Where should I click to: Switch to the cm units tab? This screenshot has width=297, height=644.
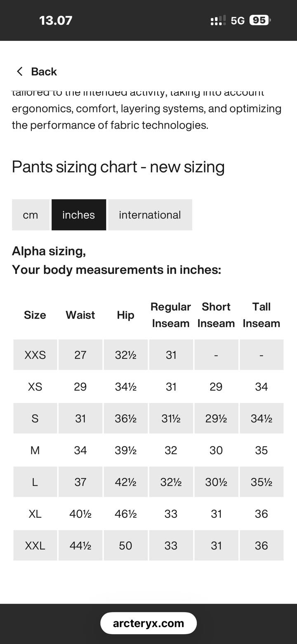pos(31,215)
